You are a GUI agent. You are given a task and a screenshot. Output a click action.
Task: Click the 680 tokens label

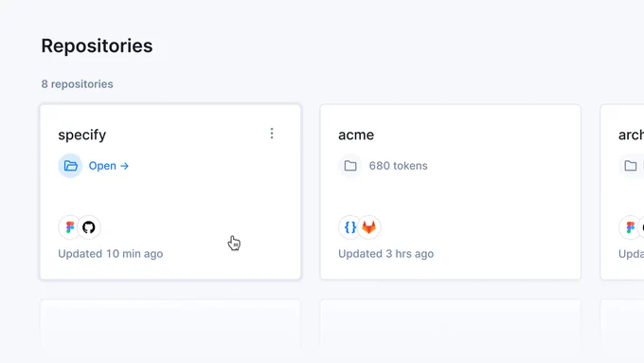tap(398, 166)
